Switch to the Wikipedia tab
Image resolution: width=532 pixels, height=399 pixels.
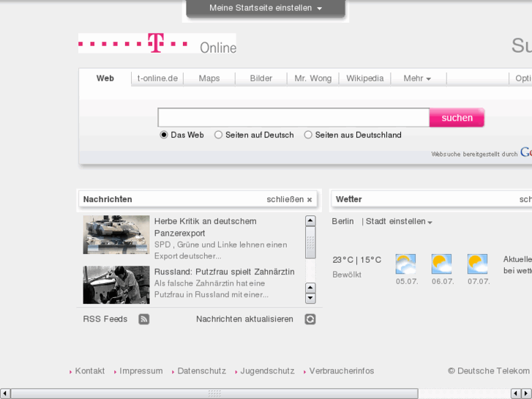(365, 78)
